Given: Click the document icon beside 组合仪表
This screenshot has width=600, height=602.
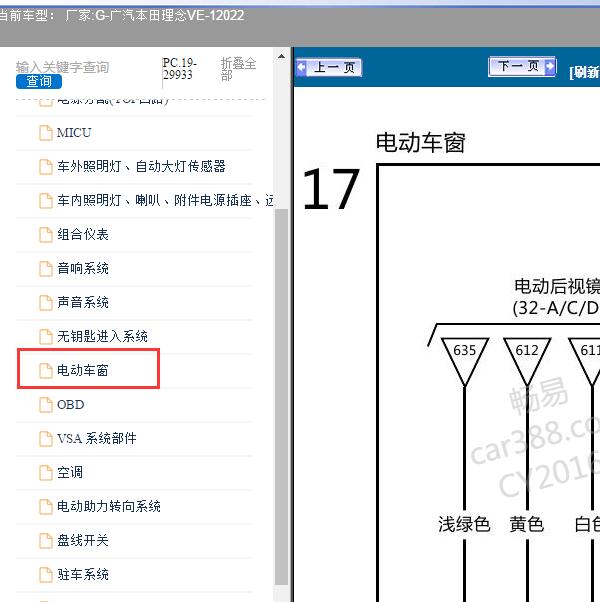Looking at the screenshot, I should point(46,235).
